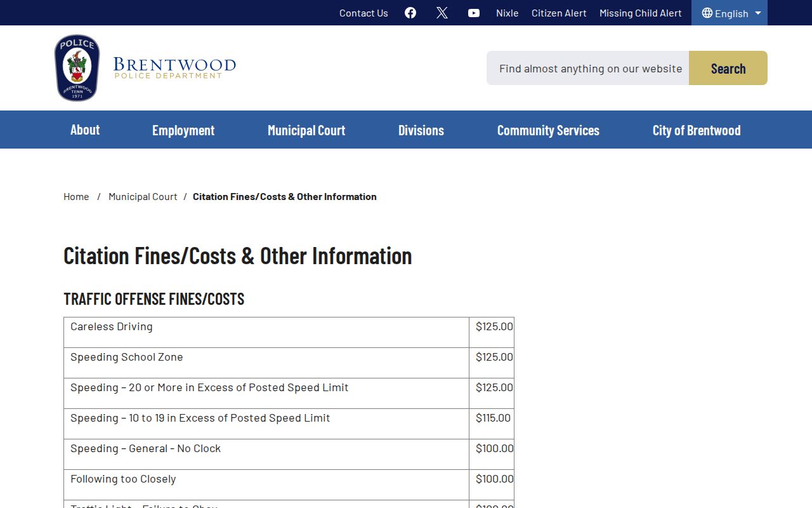Image resolution: width=812 pixels, height=508 pixels.
Task: Focus the website search input field
Action: pyautogui.click(x=588, y=68)
